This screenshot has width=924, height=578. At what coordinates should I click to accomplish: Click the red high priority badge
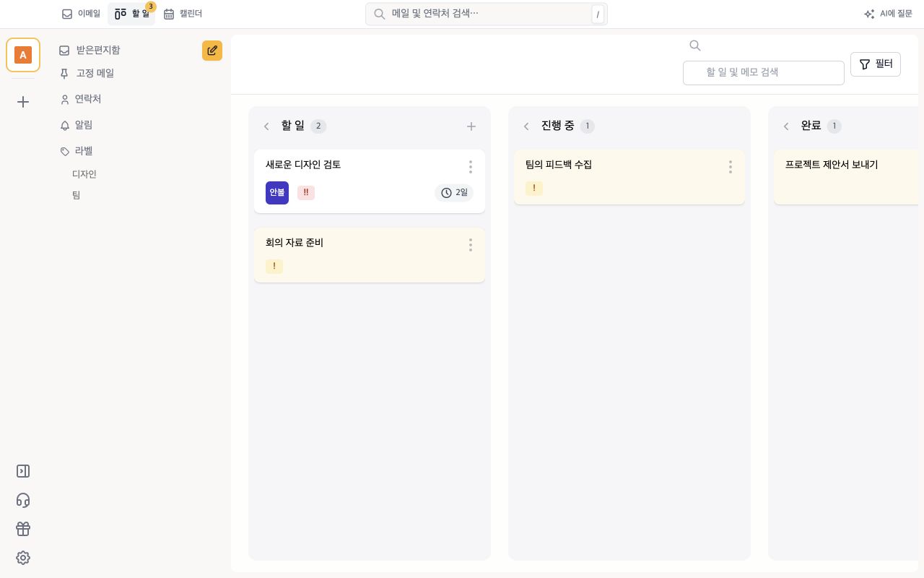306,193
